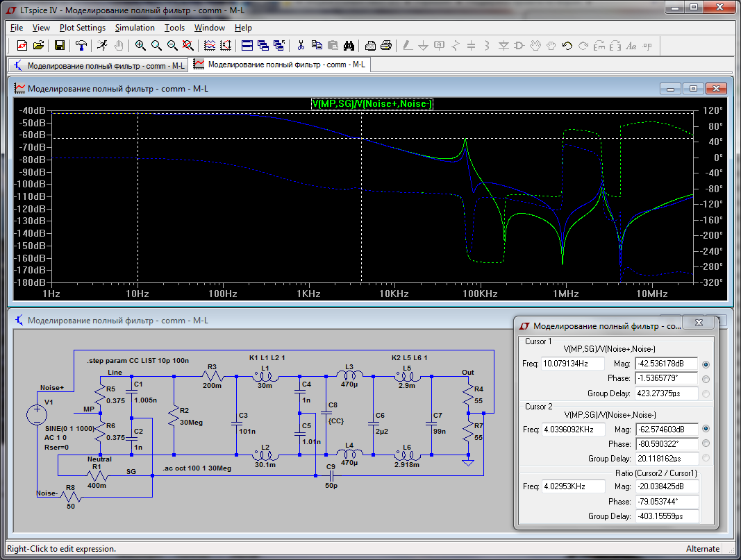Open the Control Panel hammer icon
Viewport: 741px width, 560px height.
[82, 46]
